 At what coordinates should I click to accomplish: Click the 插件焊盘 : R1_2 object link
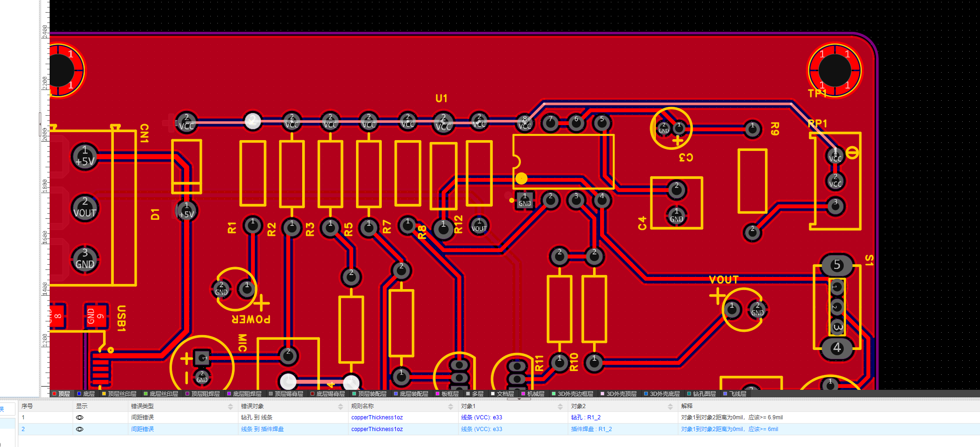591,429
